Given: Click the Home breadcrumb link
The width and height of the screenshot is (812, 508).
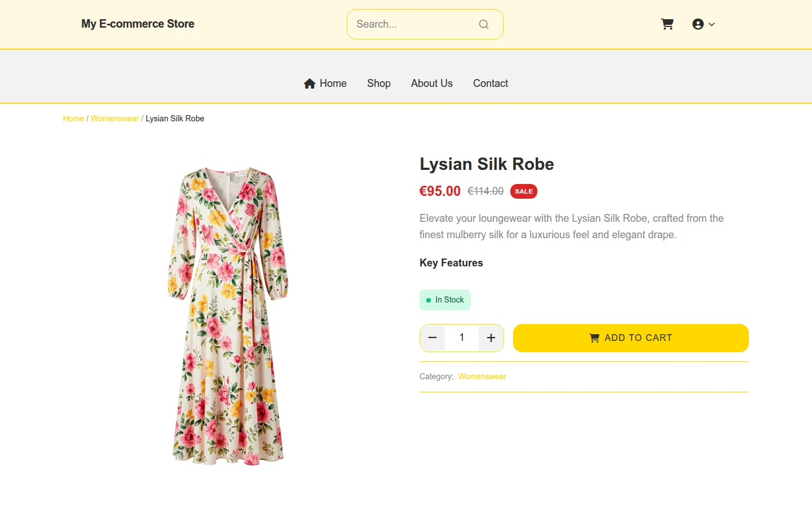Looking at the screenshot, I should [73, 119].
